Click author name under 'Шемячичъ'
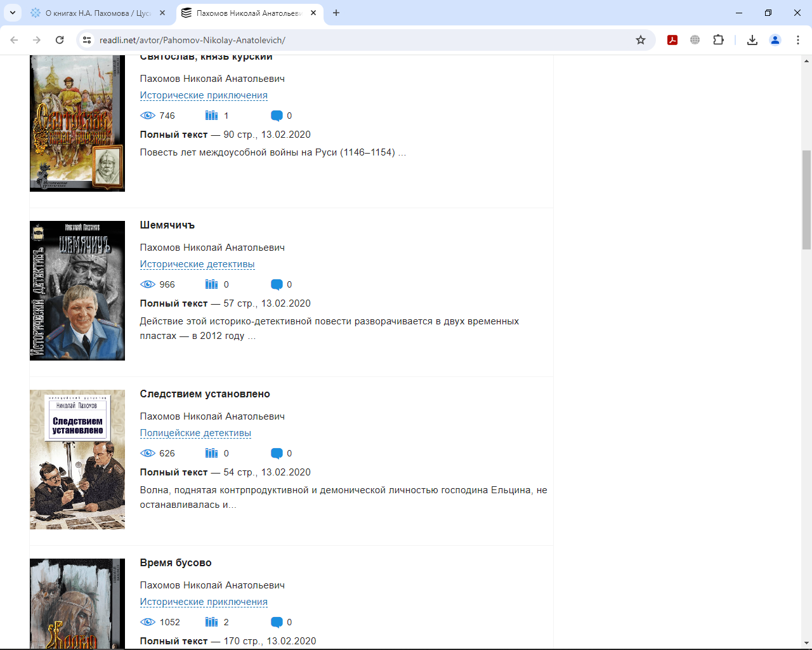The width and height of the screenshot is (812, 650). (x=212, y=248)
